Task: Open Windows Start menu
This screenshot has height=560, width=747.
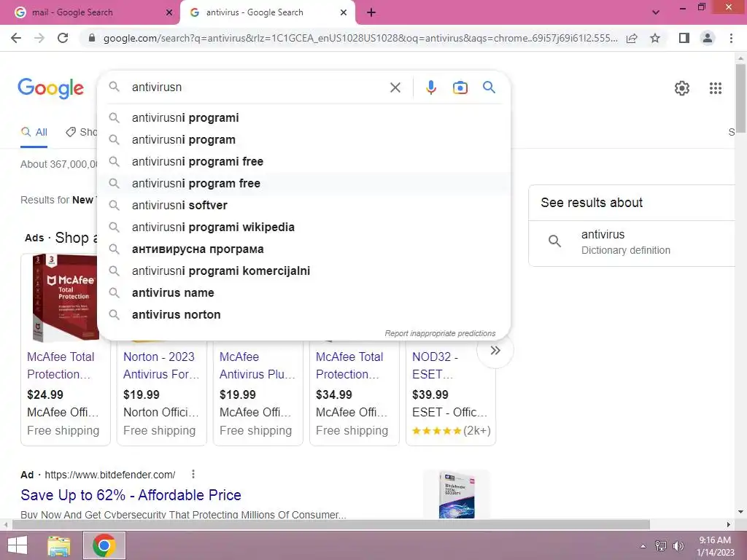Action: pyautogui.click(x=18, y=545)
